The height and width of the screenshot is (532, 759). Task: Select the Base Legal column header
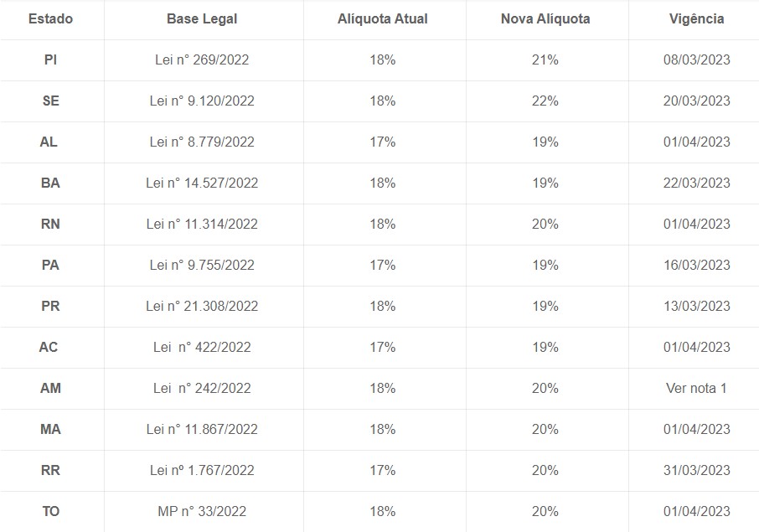click(202, 19)
